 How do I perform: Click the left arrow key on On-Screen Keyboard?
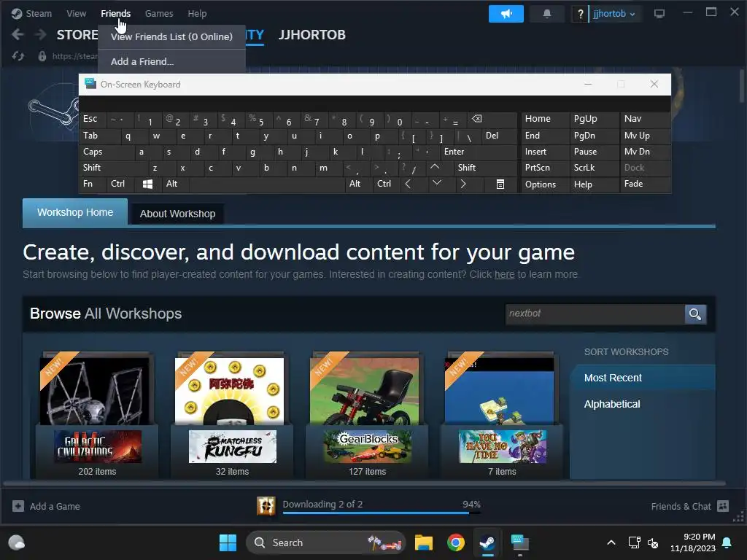coord(408,184)
